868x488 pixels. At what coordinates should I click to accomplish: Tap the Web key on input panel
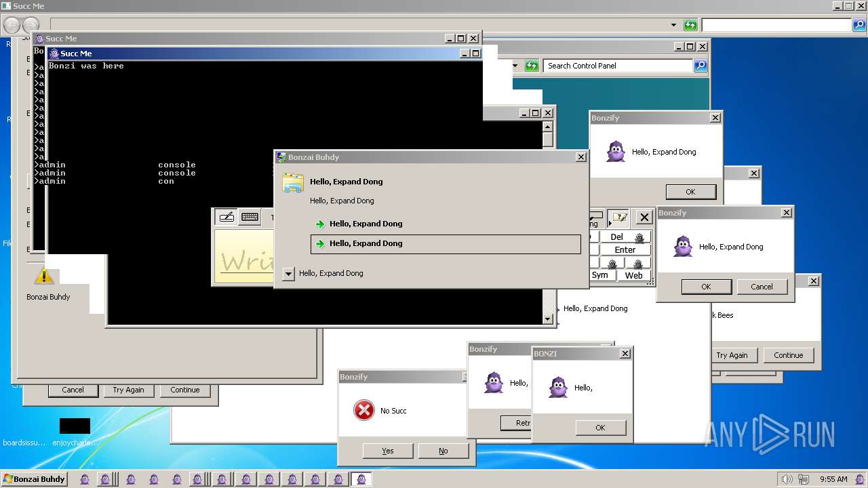(633, 275)
